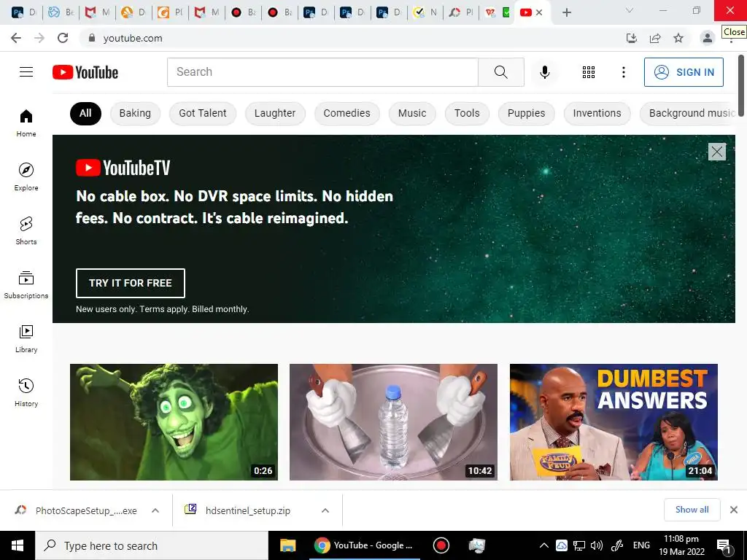This screenshot has width=747, height=560.
Task: Close the downloads bar
Action: click(x=734, y=510)
